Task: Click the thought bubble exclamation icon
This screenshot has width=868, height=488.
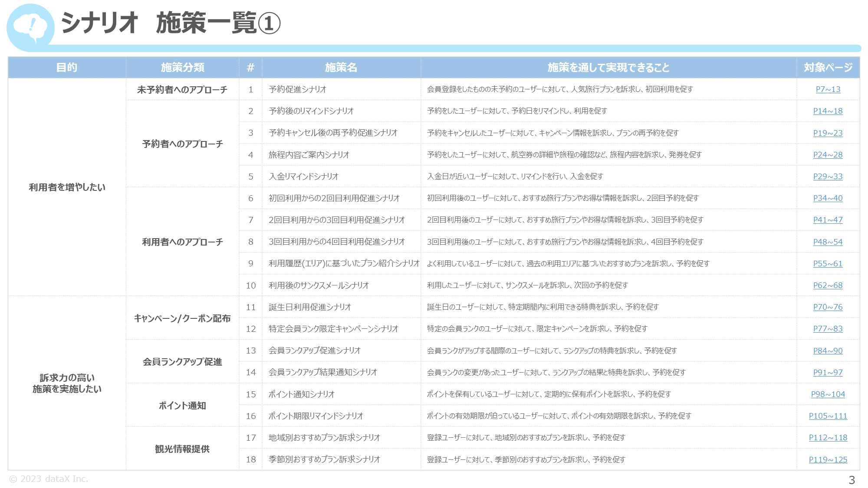Action: 30,27
